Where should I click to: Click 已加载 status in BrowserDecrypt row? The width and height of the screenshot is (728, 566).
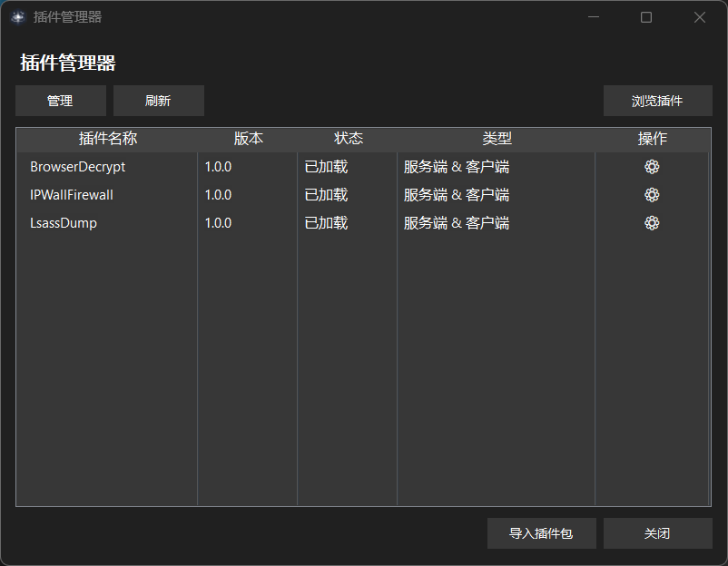point(326,167)
